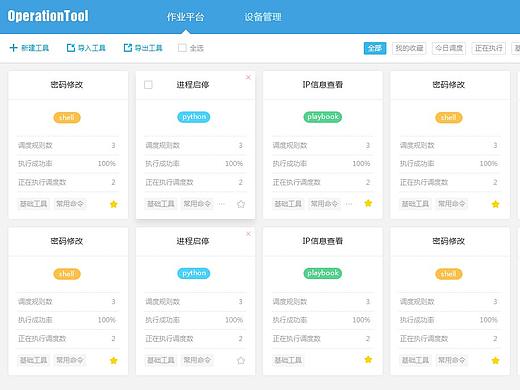The height and width of the screenshot is (390, 520).
Task: Click 执行成功率 on the bottom-left 密码修改 card
Action: pyautogui.click(x=35, y=320)
